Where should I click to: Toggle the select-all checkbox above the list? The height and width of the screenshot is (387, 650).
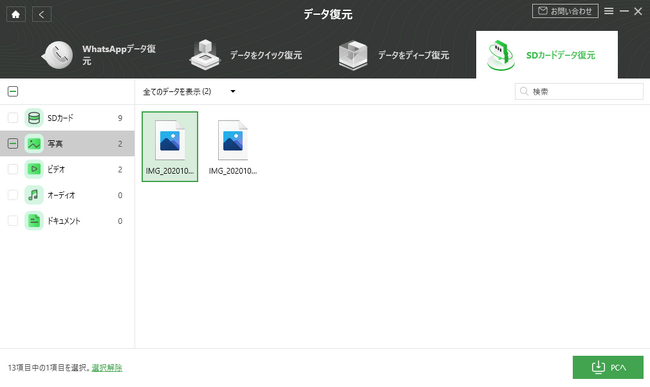13,92
